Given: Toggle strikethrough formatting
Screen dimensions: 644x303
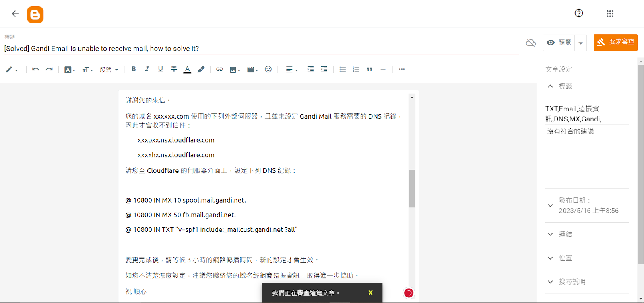Looking at the screenshot, I should [x=174, y=69].
